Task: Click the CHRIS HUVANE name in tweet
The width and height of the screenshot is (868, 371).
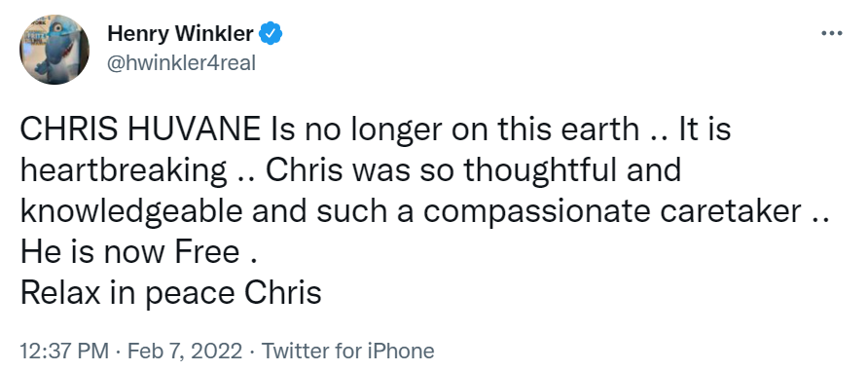Action: (140, 129)
